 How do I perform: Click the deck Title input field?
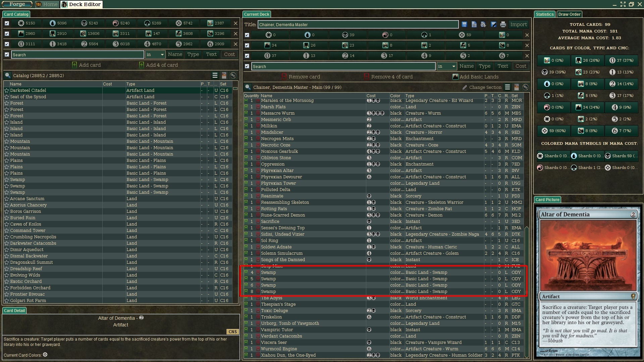click(358, 24)
